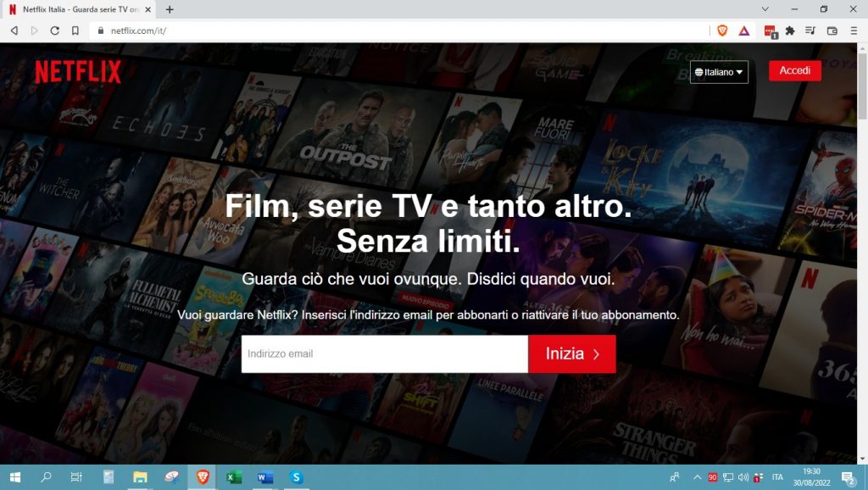Click inside the Indirizzo email field

tap(381, 354)
